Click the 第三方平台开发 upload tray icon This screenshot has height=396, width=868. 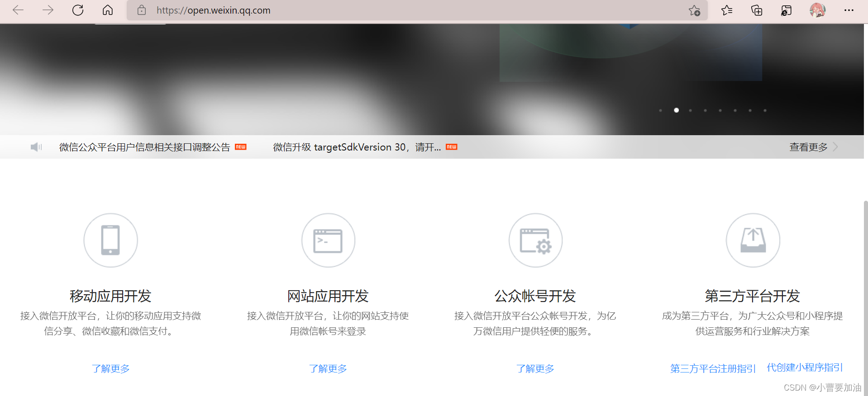(x=753, y=240)
